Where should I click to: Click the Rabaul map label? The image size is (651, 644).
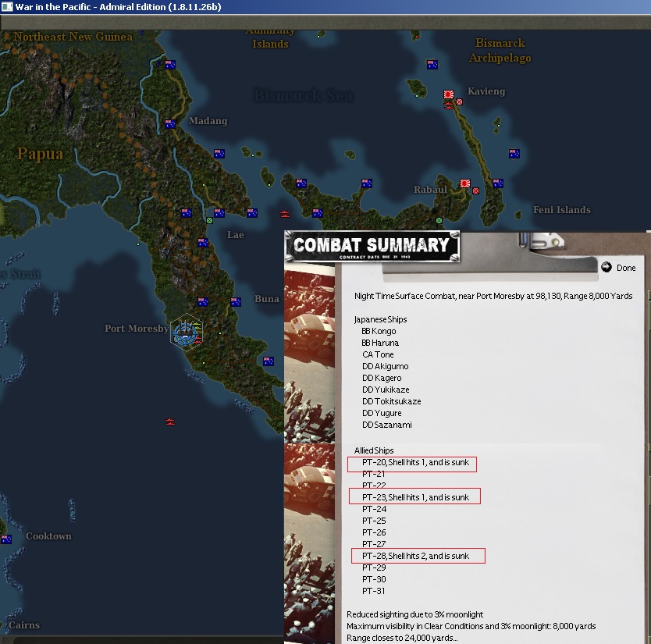(431, 190)
